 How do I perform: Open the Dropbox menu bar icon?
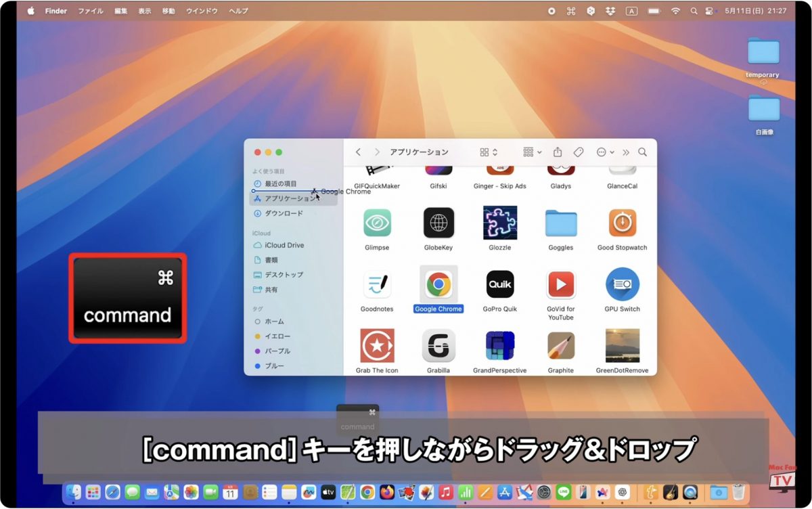click(611, 11)
